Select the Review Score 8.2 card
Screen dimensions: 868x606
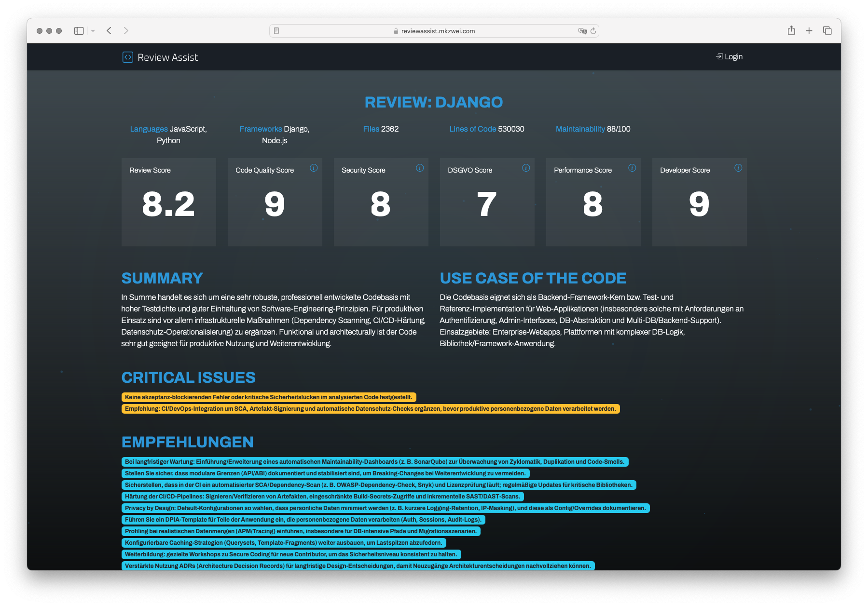168,202
